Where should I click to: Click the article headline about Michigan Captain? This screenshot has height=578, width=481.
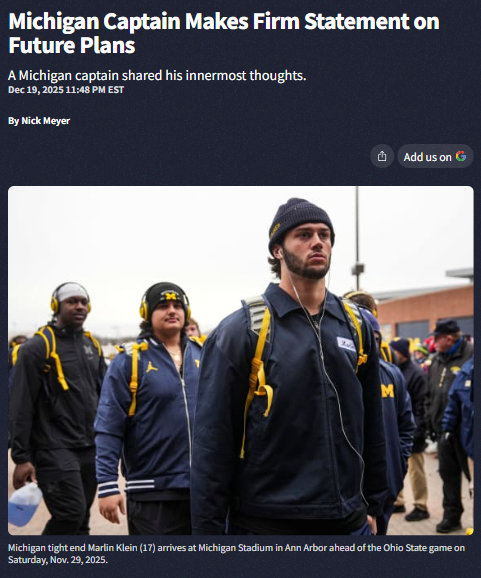pos(224,33)
